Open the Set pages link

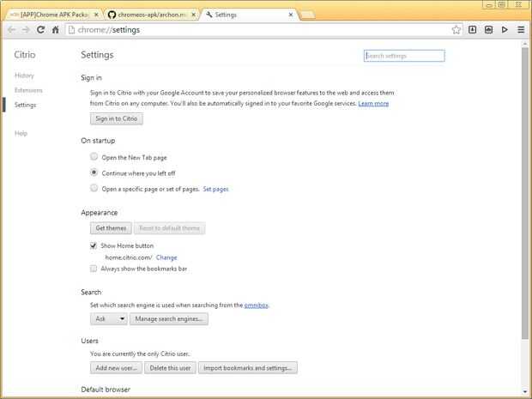215,189
